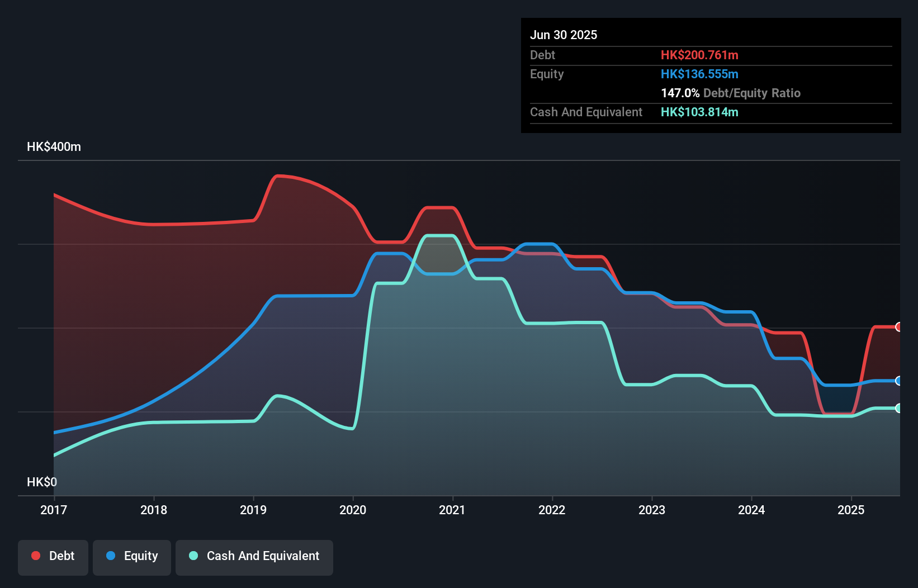The width and height of the screenshot is (918, 588).
Task: Click the red Debt endpoint marker on chart
Action: [899, 327]
